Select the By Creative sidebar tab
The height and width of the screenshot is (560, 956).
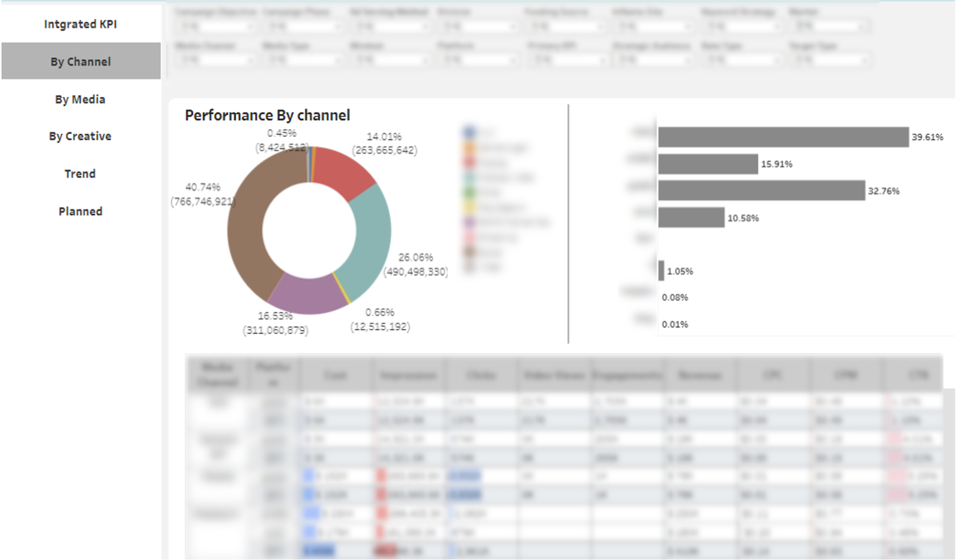pos(80,136)
